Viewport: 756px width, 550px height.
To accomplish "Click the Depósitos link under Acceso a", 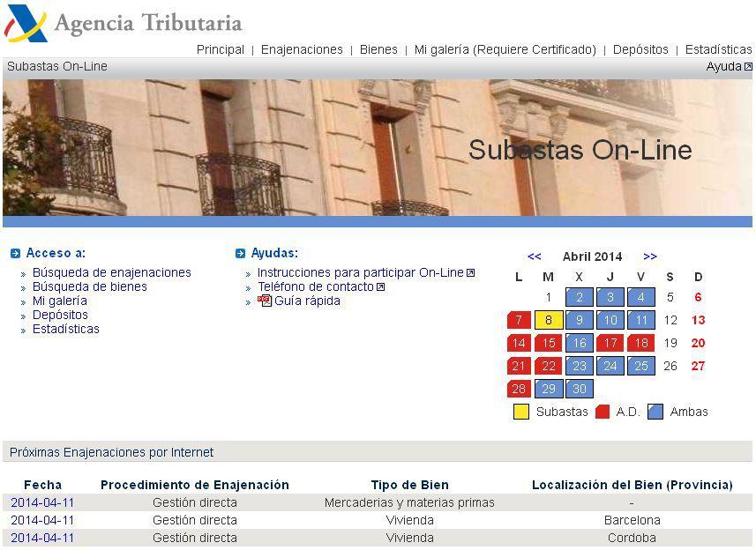I will [60, 315].
